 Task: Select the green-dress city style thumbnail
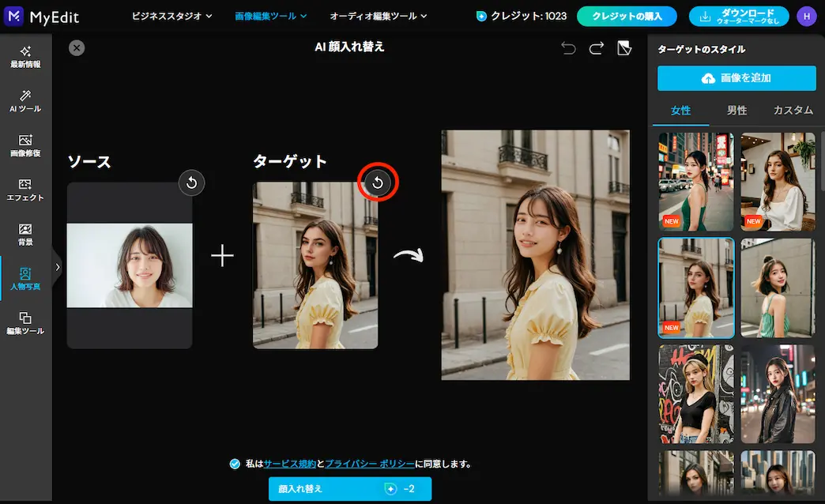pos(695,182)
